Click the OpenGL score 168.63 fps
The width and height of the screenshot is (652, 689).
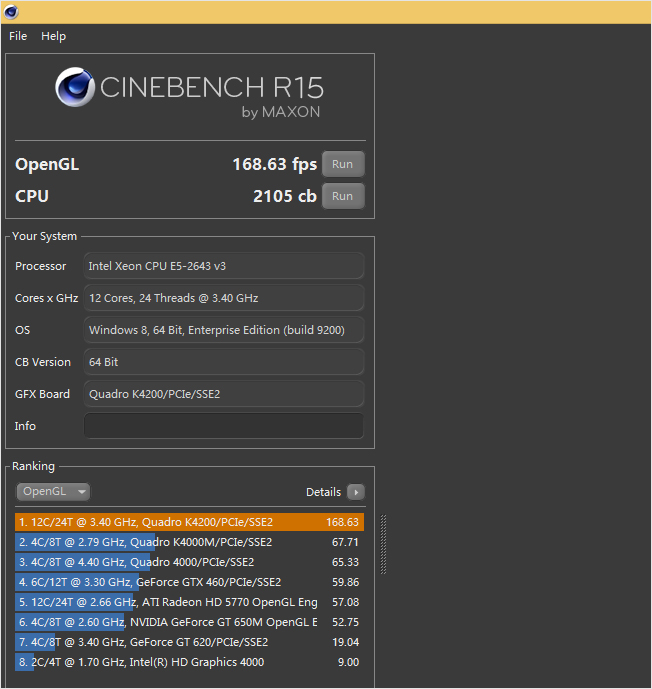click(x=275, y=164)
